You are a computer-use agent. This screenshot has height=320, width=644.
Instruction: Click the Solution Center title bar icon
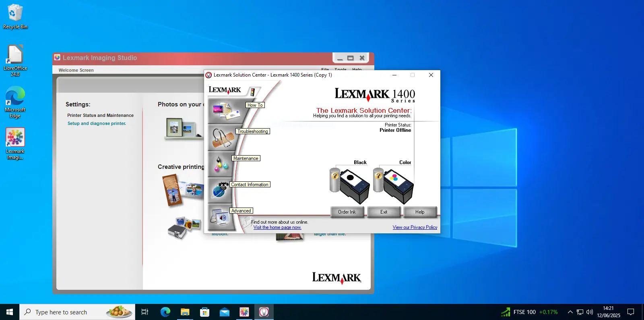[208, 75]
